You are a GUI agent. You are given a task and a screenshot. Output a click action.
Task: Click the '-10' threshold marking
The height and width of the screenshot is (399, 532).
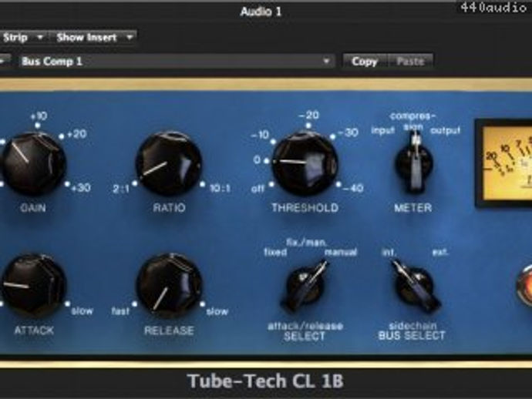(x=260, y=135)
